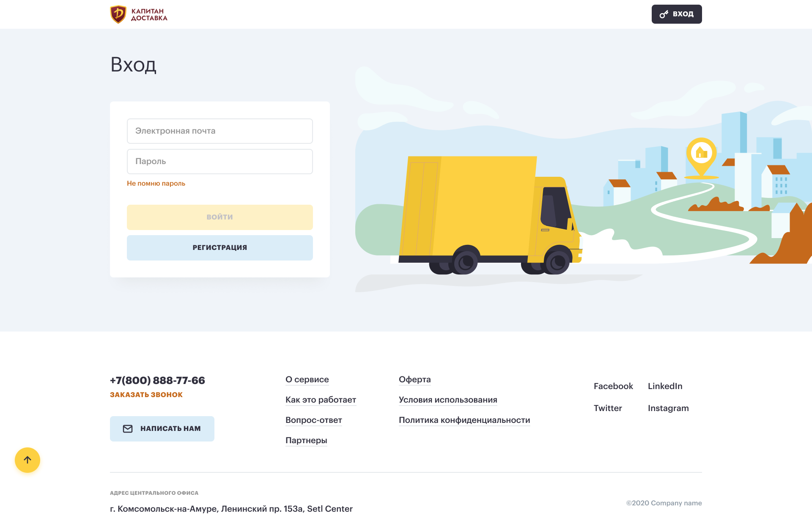Focus the Пароль input field
Viewport: 812px width, 532px height.
click(220, 162)
